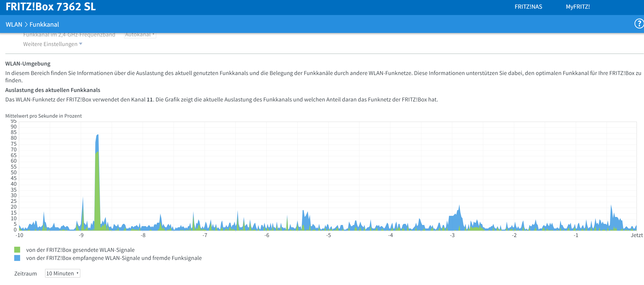Viewport: 644px width, 285px height.
Task: Go to WLAN in the breadcrumb
Action: [14, 24]
